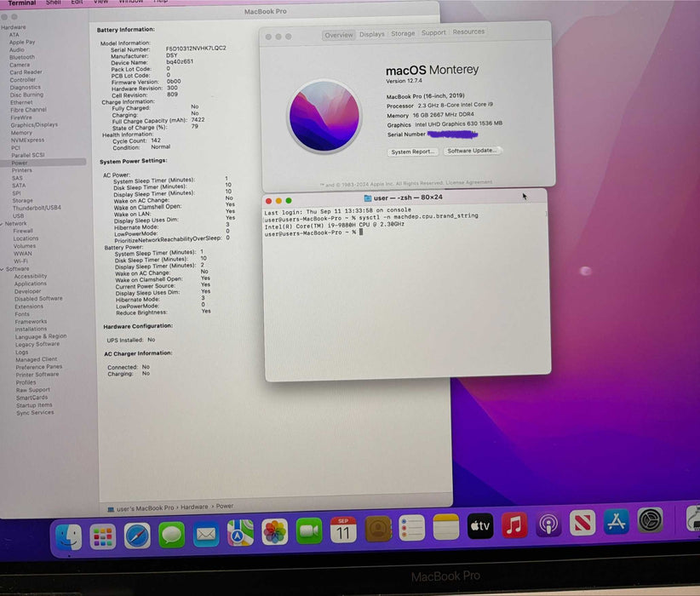Screen dimensions: 700x596
Task: Open Notes app in the Dock
Action: 446,527
